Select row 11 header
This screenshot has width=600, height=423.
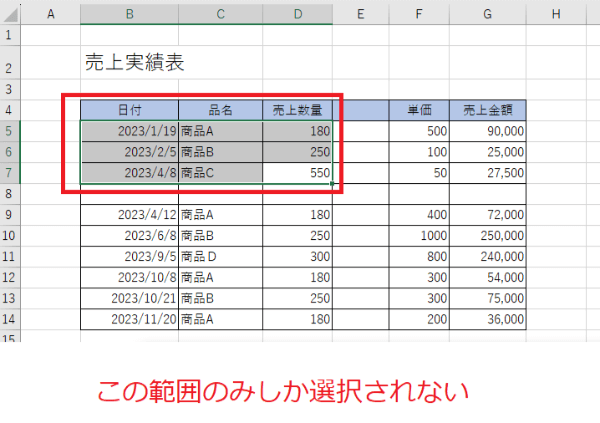click(10, 256)
